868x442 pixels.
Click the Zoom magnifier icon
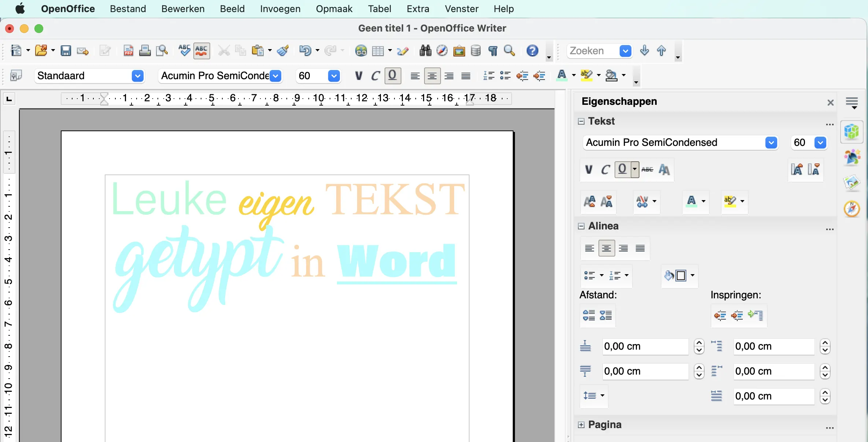point(509,51)
